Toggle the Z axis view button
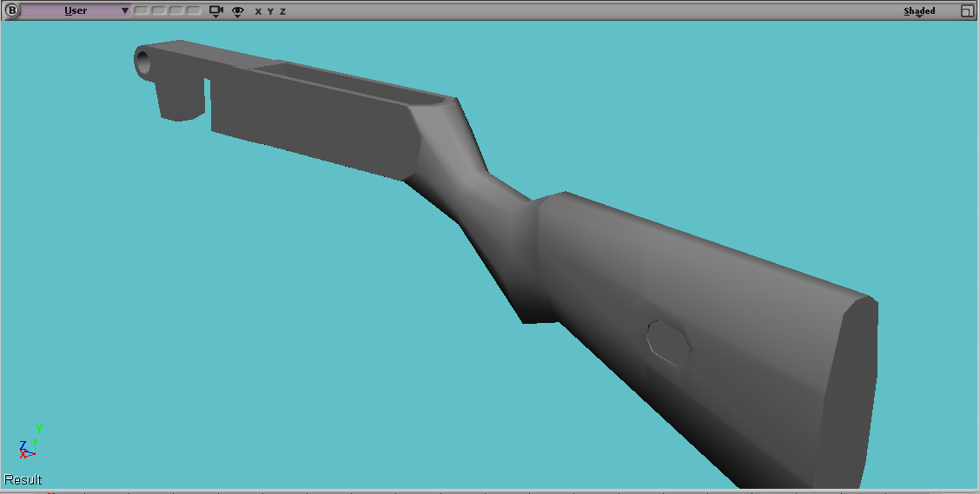 (282, 11)
